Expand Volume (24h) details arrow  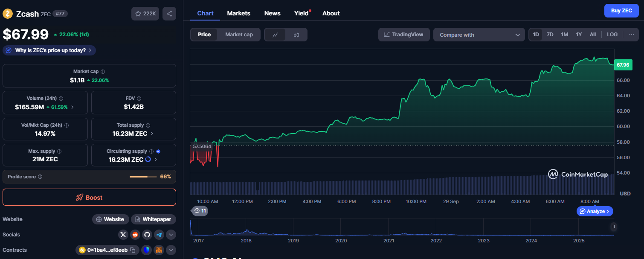pos(73,107)
